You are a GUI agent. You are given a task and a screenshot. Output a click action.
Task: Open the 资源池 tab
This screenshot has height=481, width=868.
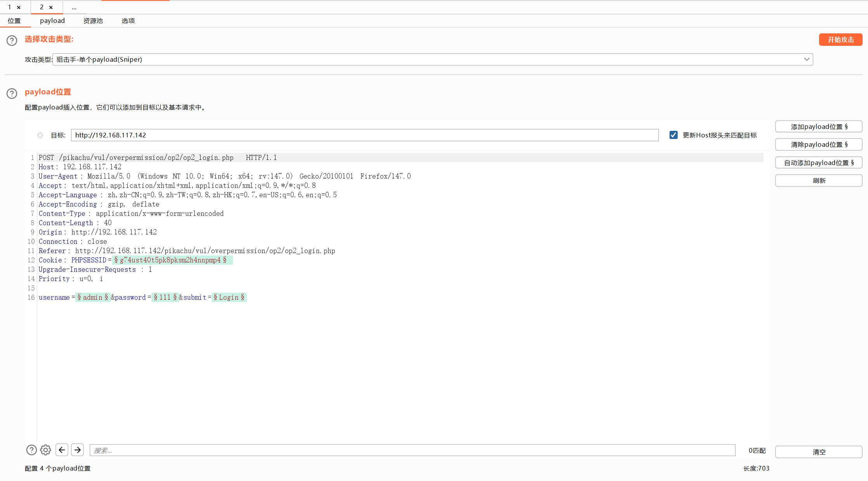(x=93, y=21)
